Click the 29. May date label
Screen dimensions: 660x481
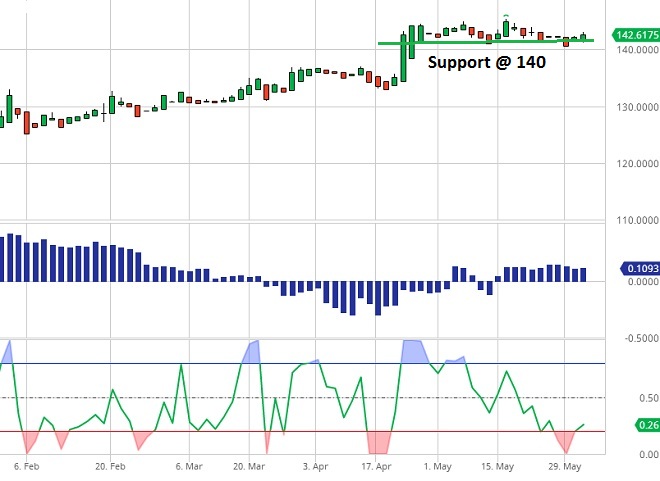565,466
